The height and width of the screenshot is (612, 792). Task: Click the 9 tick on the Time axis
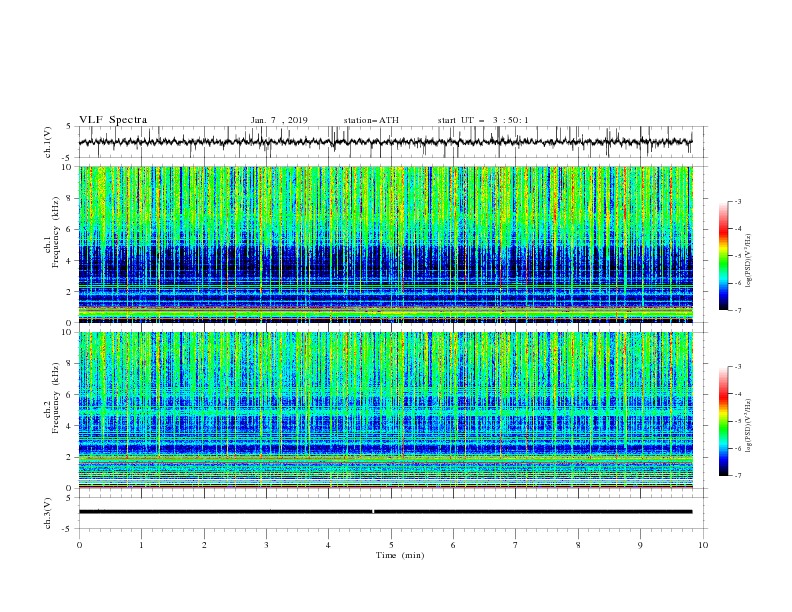[x=640, y=545]
